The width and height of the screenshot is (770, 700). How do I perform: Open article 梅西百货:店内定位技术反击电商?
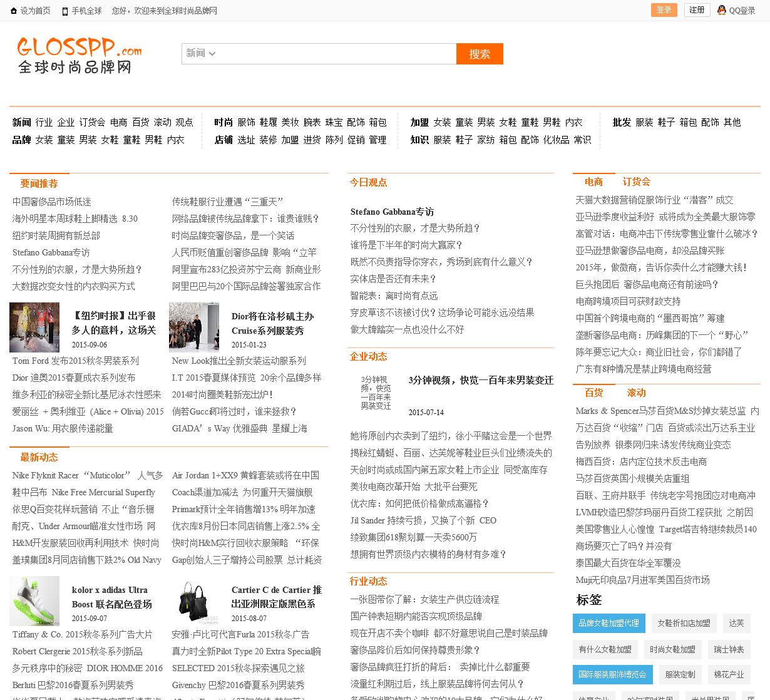(642, 461)
